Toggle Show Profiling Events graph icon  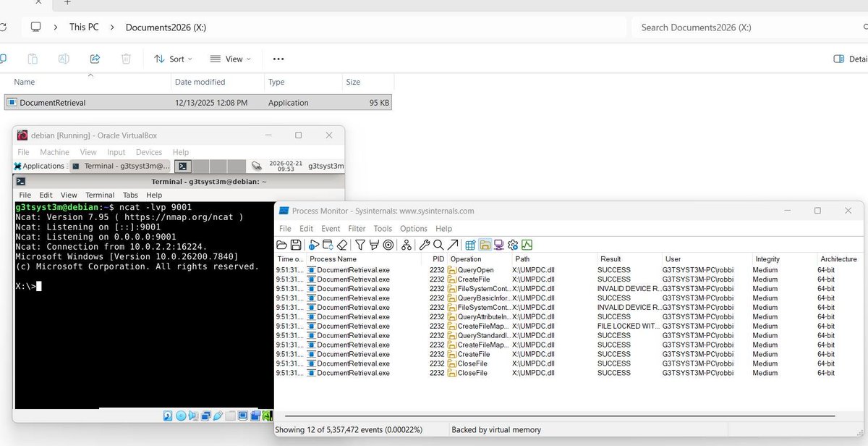coord(527,245)
